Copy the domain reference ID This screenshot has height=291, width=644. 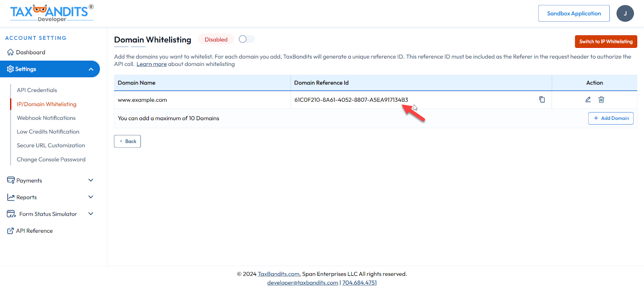coord(542,100)
